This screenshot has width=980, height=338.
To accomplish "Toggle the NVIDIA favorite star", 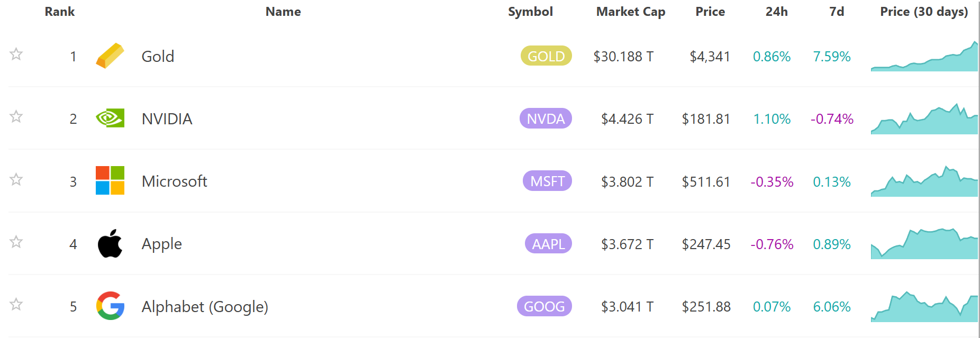I will 16,116.
